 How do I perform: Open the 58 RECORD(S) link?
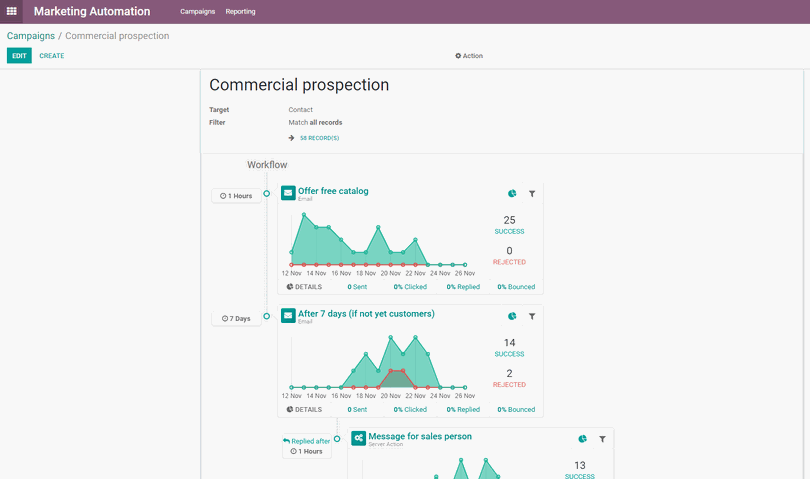click(x=319, y=138)
